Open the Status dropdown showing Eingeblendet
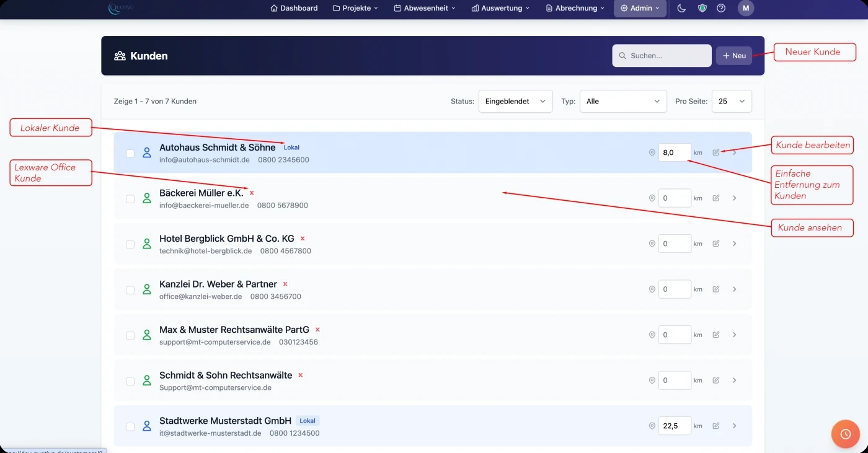This screenshot has height=453, width=868. pos(515,101)
